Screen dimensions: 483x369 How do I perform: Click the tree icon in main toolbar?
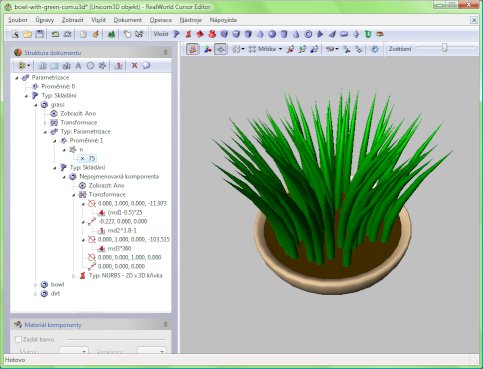click(x=111, y=34)
